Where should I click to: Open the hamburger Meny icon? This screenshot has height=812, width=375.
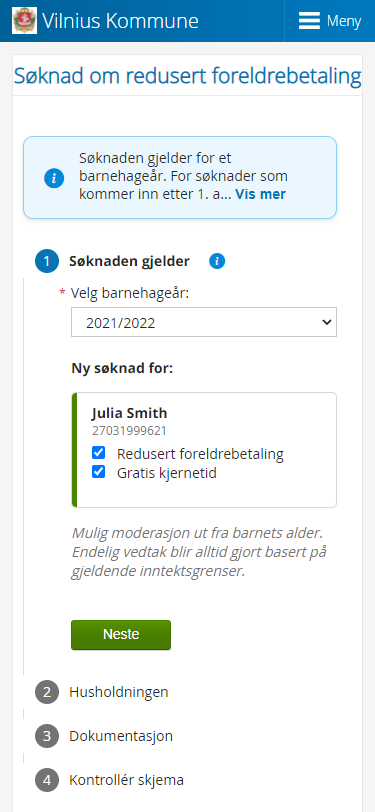[310, 21]
